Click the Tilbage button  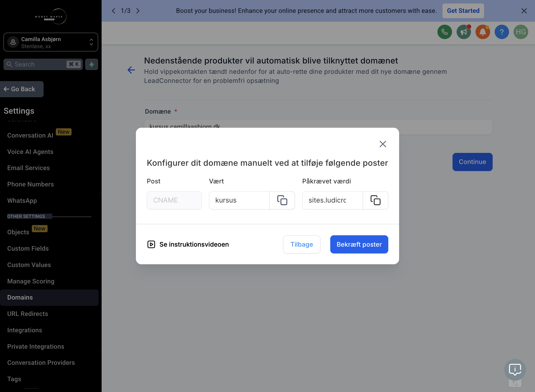point(302,244)
